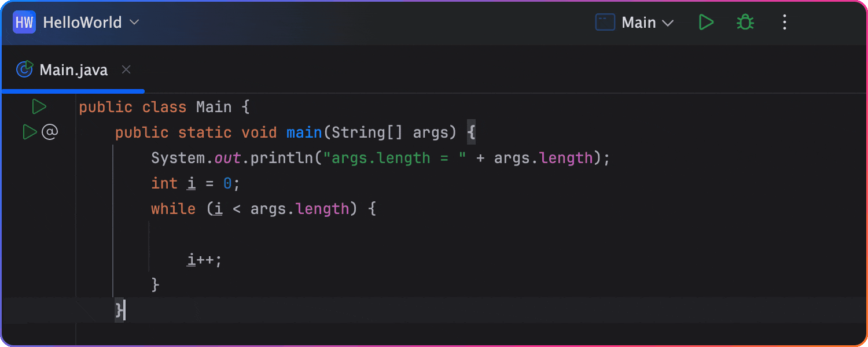Click the @ gutter annotation icon
Image resolution: width=868 pixels, height=347 pixels.
[x=50, y=132]
